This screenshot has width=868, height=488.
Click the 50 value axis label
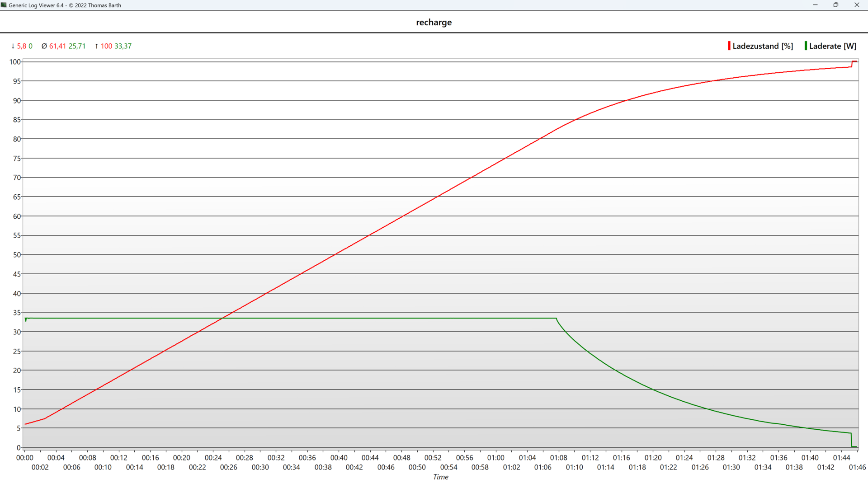17,255
